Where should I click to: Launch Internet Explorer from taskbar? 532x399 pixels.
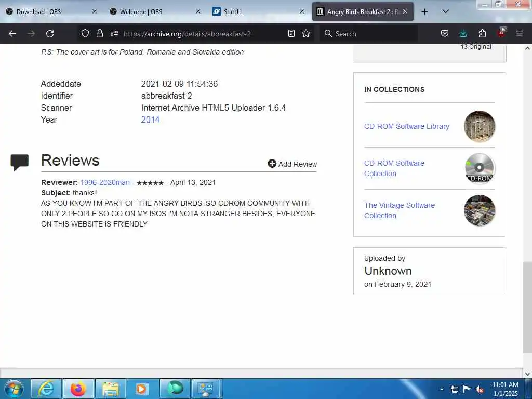coord(46,389)
